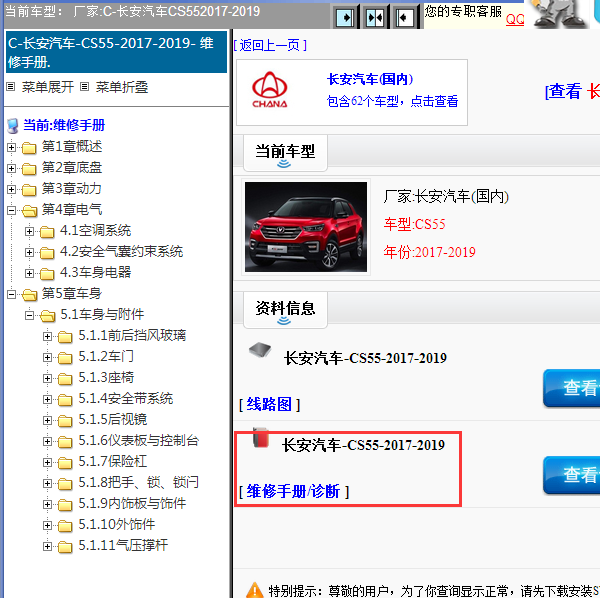
Task: Open the 长安汽车(国内) link
Action: click(x=370, y=79)
